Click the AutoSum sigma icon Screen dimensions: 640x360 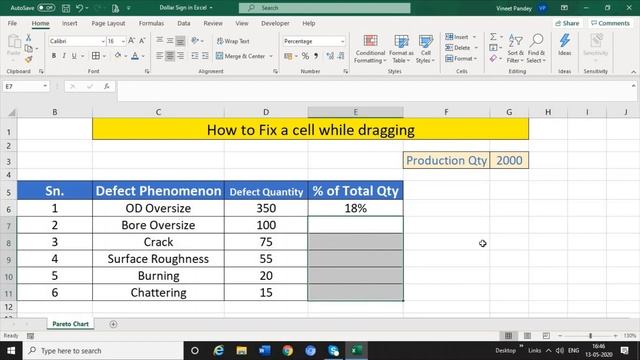click(493, 37)
